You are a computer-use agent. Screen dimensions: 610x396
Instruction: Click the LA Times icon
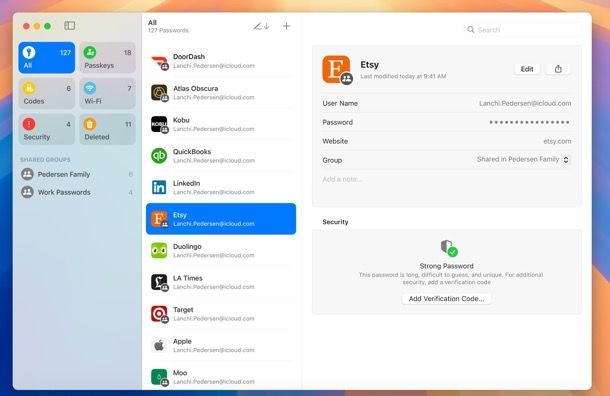tap(159, 282)
